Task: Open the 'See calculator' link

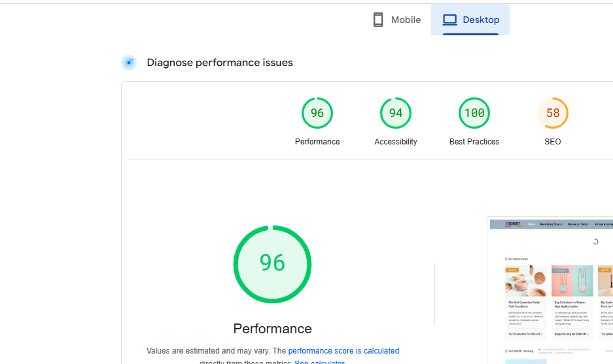Action: click(319, 362)
